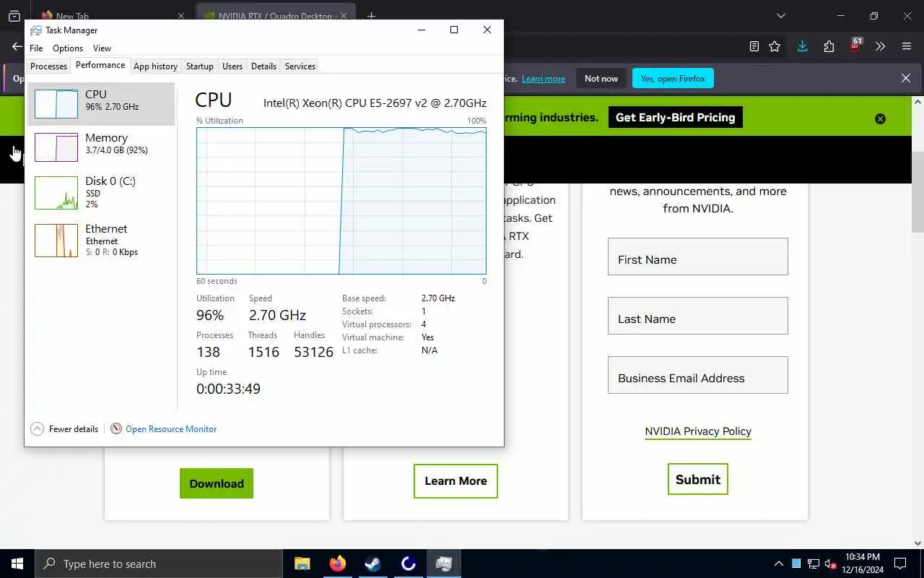
Task: Click the uBlock extension icon with badge
Action: (x=855, y=46)
